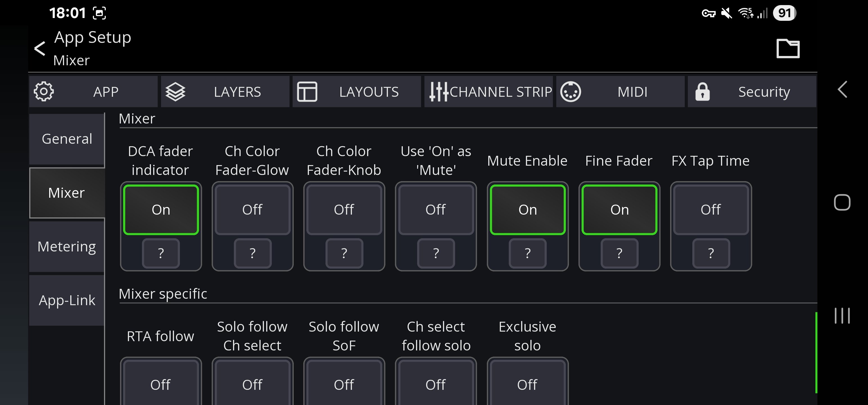Click the LAYOUTS panel grid icon
Screen dimensions: 868x405
click(307, 91)
